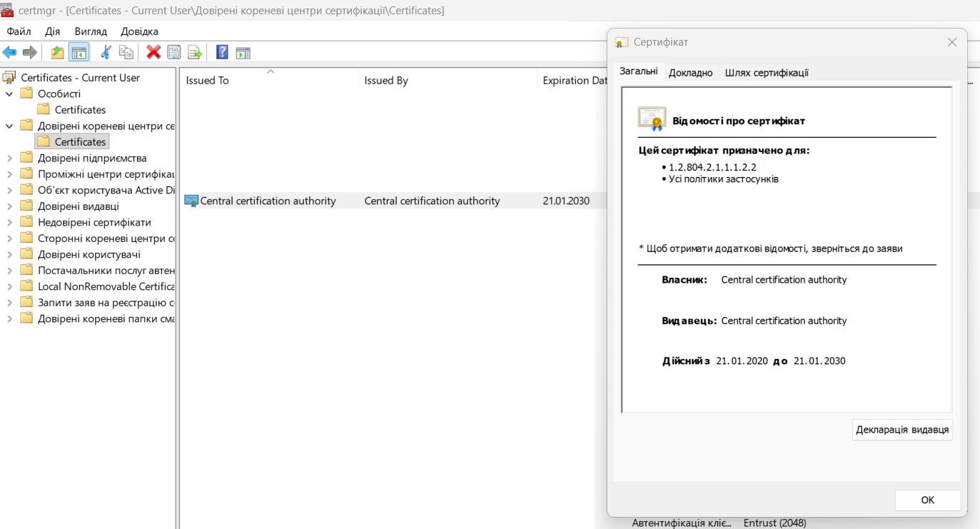
Task: Expand the Недовірені сертифікати node
Action: coord(9,223)
